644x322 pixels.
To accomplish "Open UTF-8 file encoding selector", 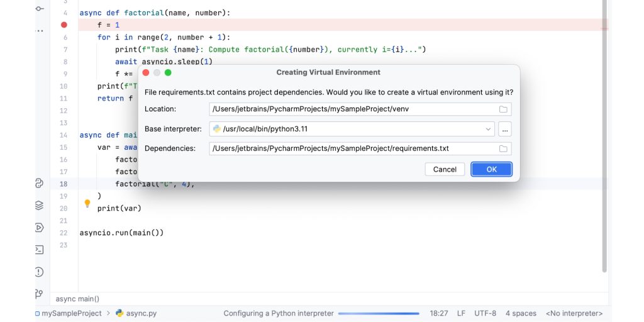I will (x=485, y=313).
